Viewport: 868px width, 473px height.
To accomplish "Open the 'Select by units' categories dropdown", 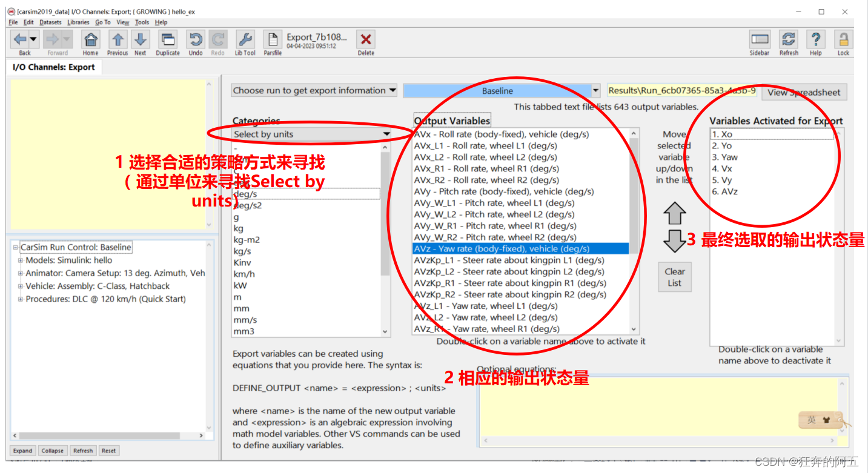I will pyautogui.click(x=311, y=134).
